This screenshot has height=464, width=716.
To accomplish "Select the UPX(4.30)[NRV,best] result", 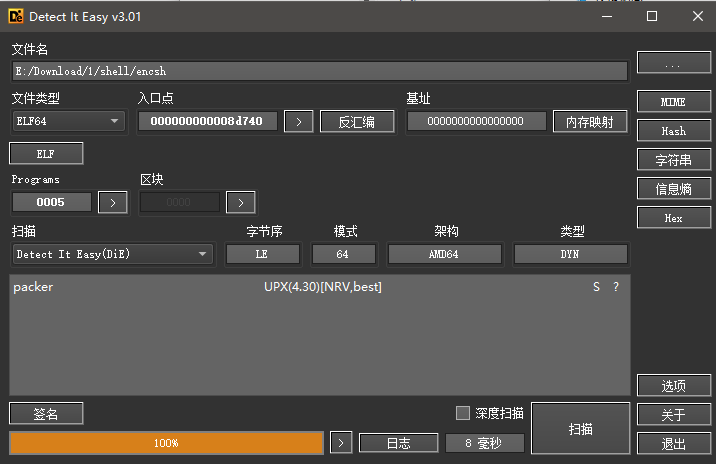I will coord(323,287).
